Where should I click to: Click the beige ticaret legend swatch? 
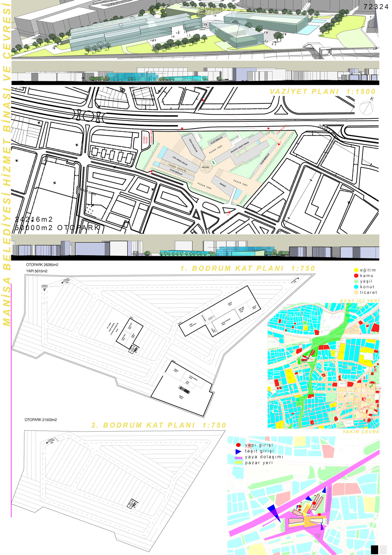[356, 292]
